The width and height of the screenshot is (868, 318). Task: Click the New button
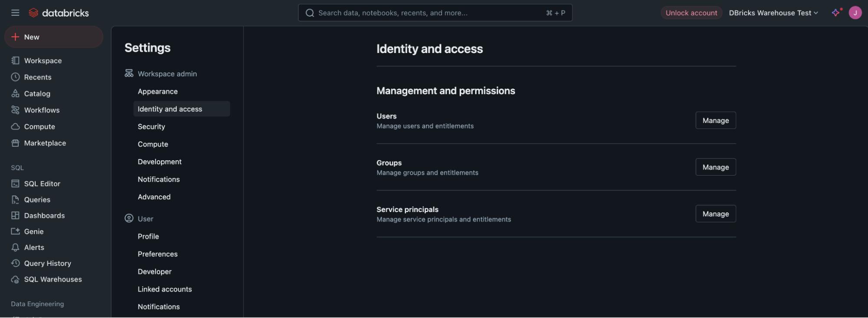point(54,37)
